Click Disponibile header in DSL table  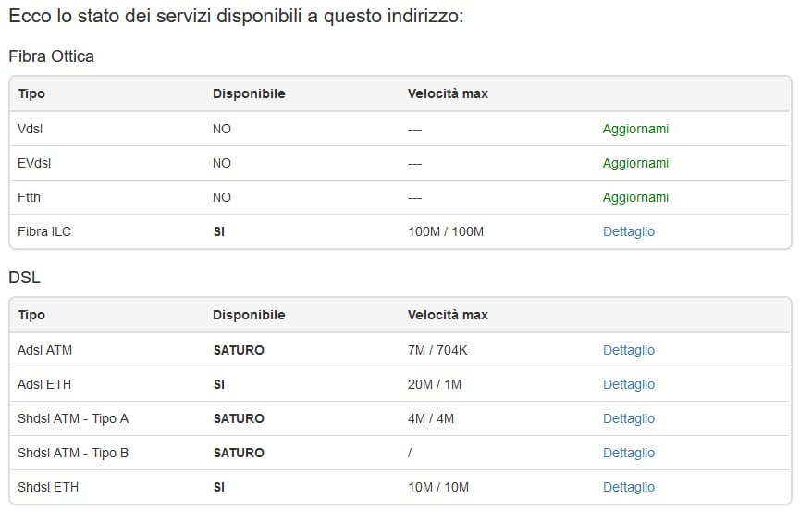click(249, 315)
